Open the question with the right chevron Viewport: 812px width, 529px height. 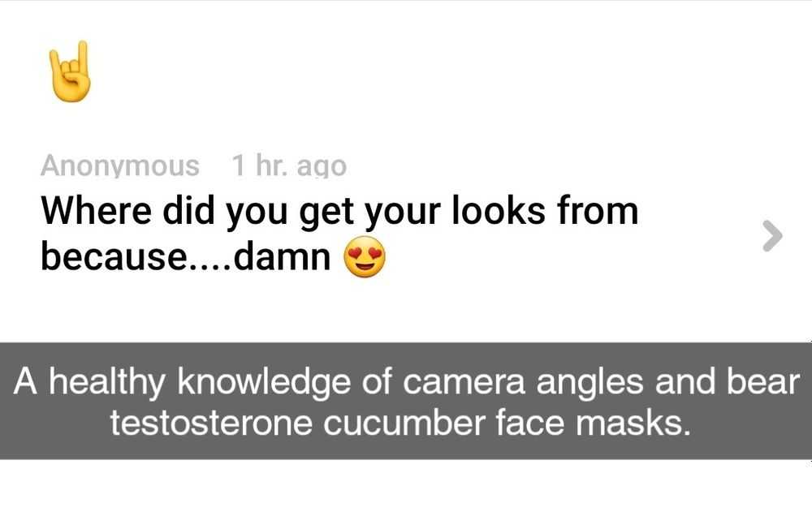click(x=772, y=236)
